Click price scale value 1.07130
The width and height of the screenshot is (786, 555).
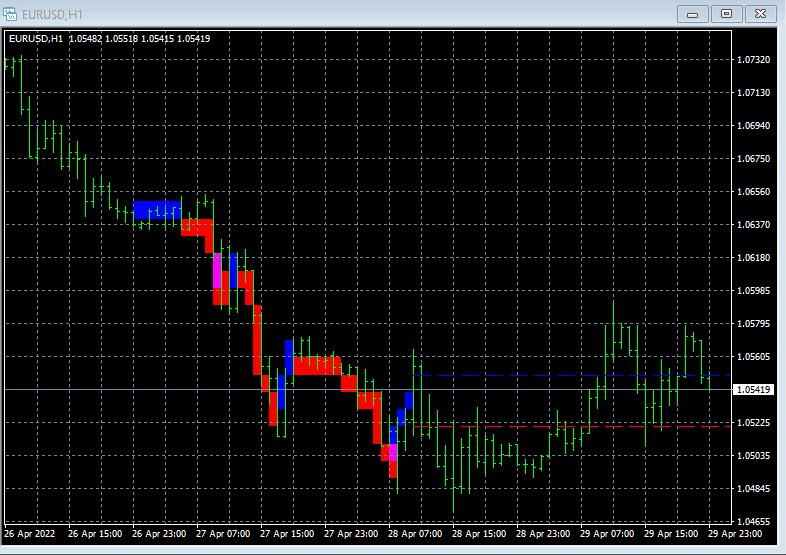click(753, 93)
